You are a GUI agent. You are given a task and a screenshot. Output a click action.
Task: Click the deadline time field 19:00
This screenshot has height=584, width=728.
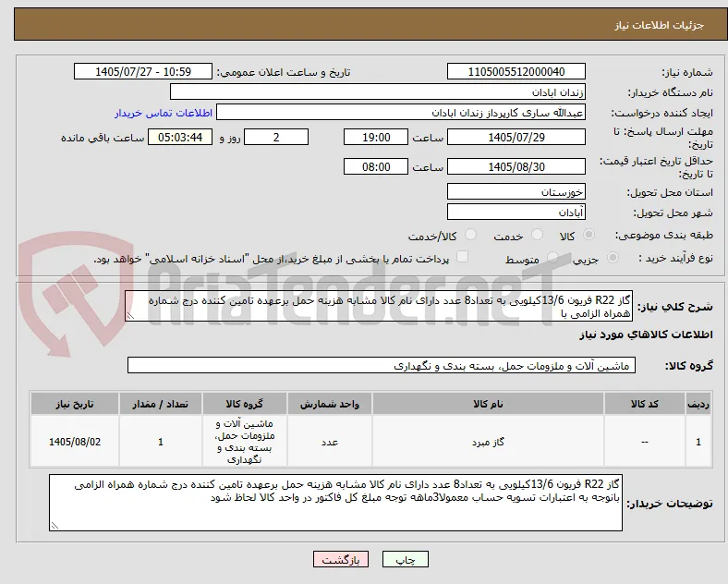click(376, 138)
